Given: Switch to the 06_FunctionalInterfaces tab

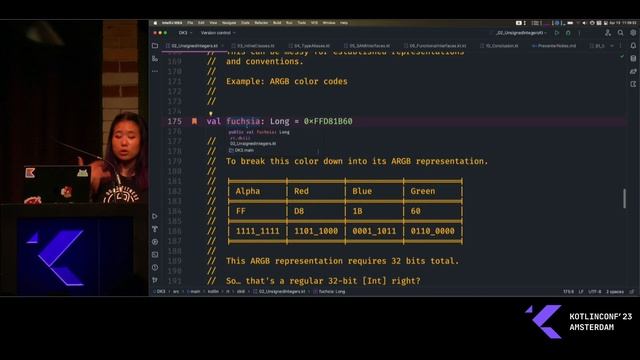Looking at the screenshot, I should (437, 46).
